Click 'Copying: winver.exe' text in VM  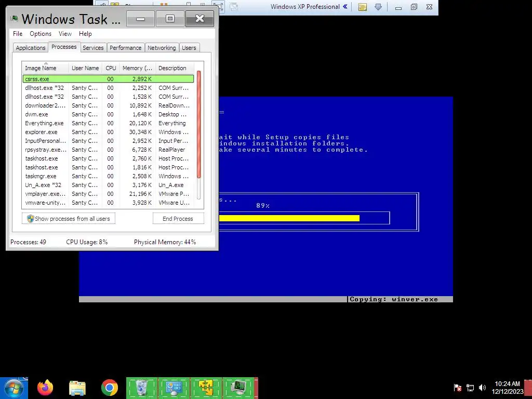coord(394,299)
